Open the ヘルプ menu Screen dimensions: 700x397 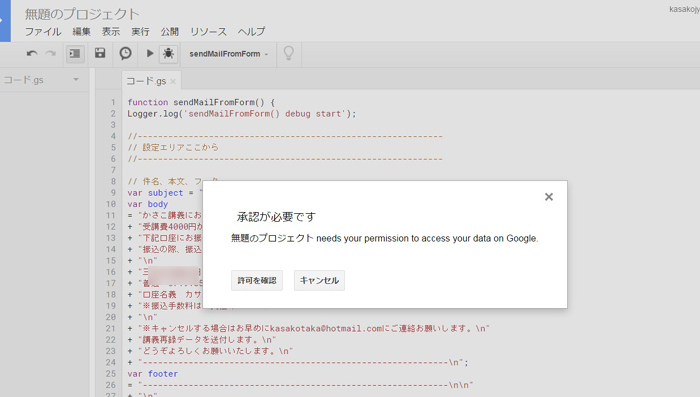click(251, 32)
